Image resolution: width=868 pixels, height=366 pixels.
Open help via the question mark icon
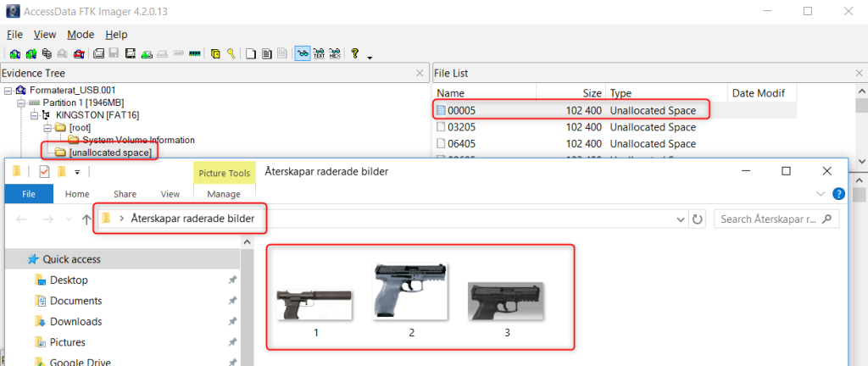356,54
